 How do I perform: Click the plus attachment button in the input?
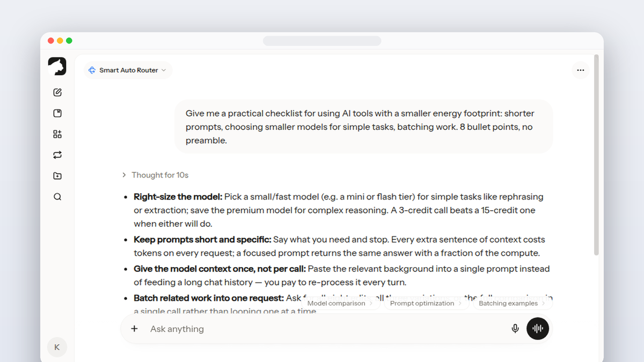(134, 329)
